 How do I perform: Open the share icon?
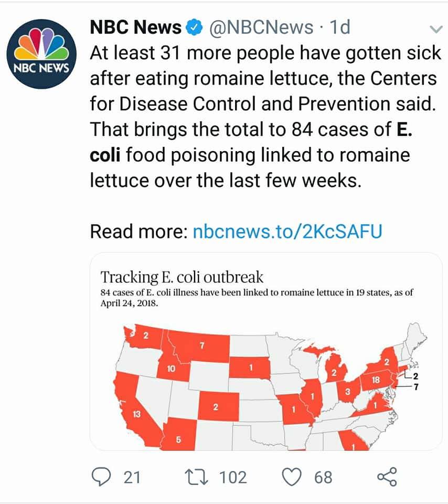(x=387, y=477)
